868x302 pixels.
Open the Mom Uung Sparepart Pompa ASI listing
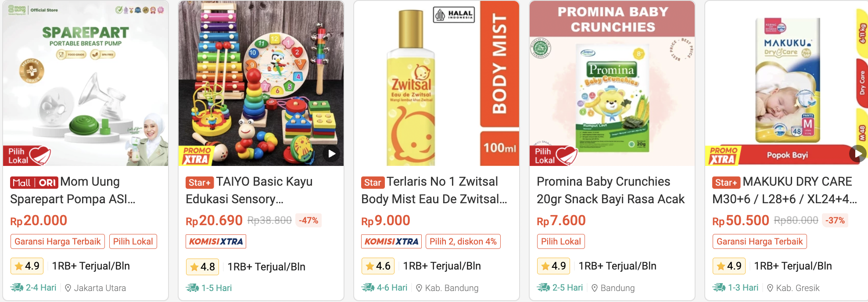72,191
